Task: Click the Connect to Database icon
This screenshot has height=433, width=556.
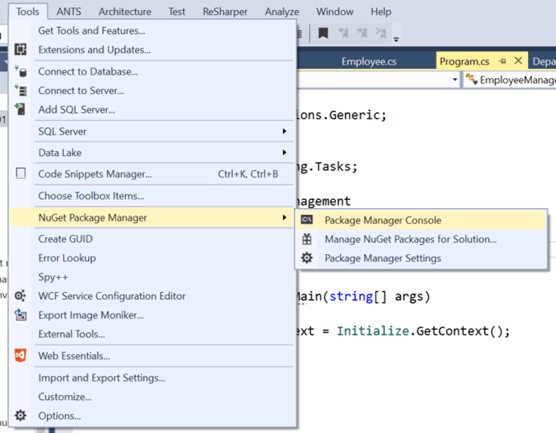Action: tap(21, 71)
